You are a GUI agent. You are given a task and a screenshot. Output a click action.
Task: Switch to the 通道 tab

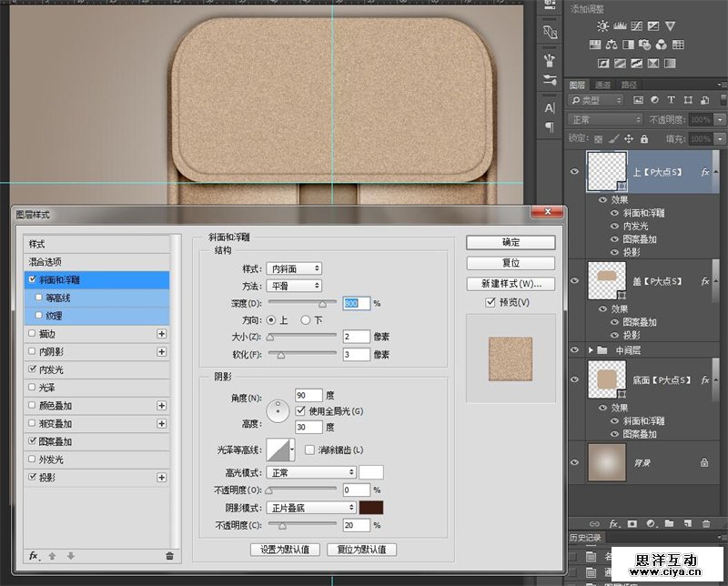tap(602, 85)
